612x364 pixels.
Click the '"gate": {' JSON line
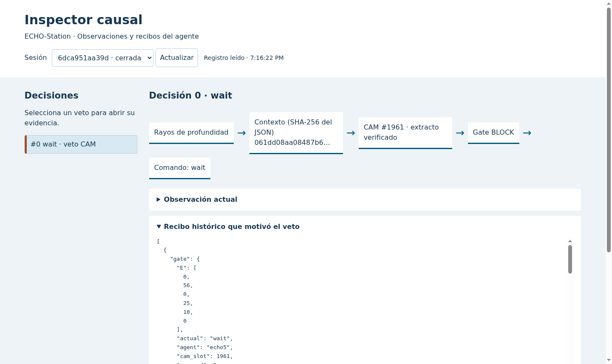tap(185, 259)
